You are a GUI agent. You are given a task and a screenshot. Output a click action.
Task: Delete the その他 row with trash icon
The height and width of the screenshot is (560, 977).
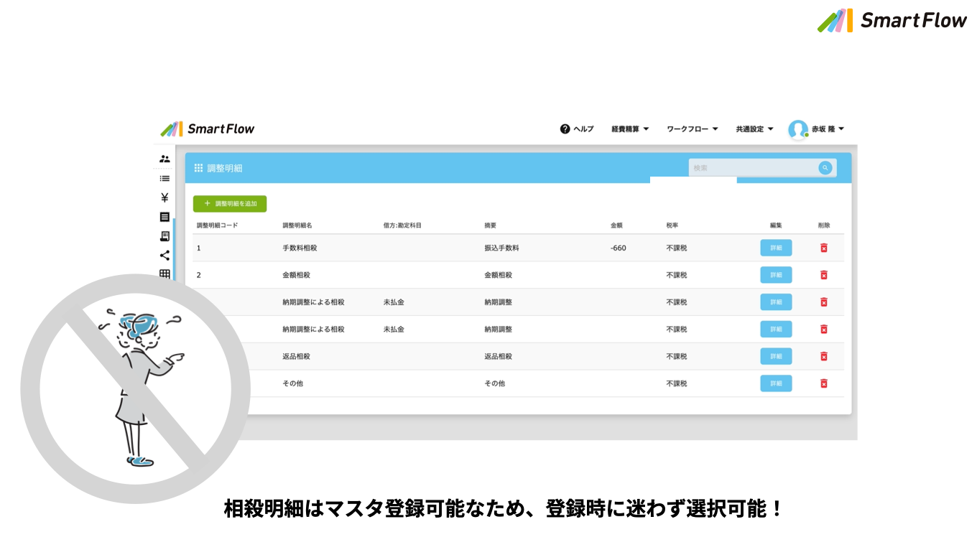[823, 383]
